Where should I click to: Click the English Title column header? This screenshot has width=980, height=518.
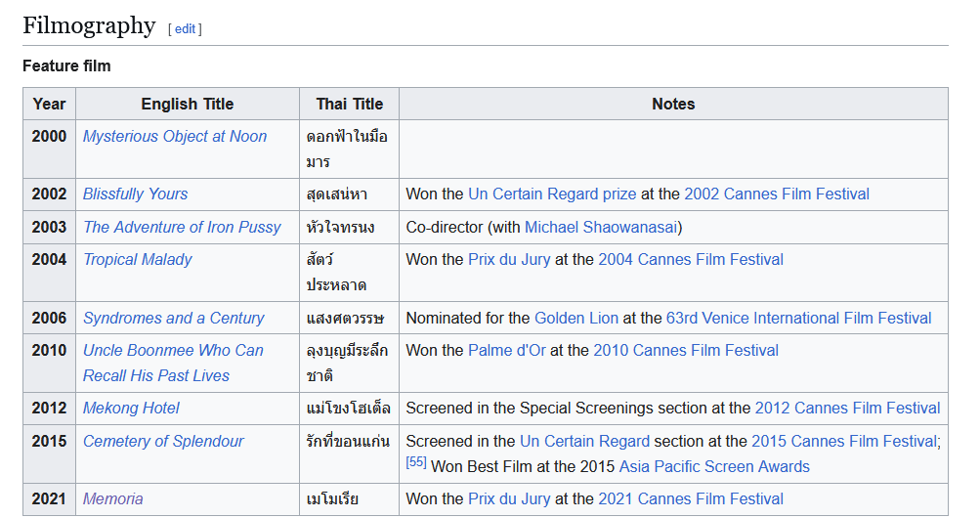pyautogui.click(x=188, y=104)
